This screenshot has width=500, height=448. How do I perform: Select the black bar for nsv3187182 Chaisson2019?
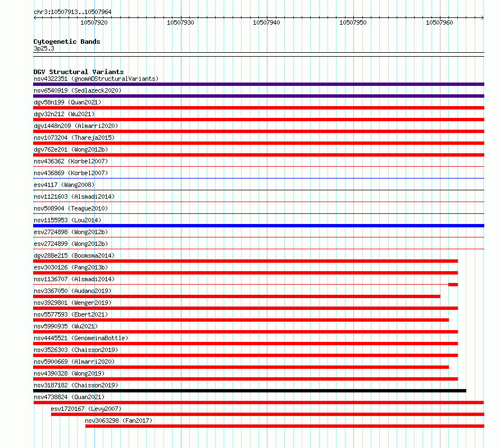click(x=249, y=391)
